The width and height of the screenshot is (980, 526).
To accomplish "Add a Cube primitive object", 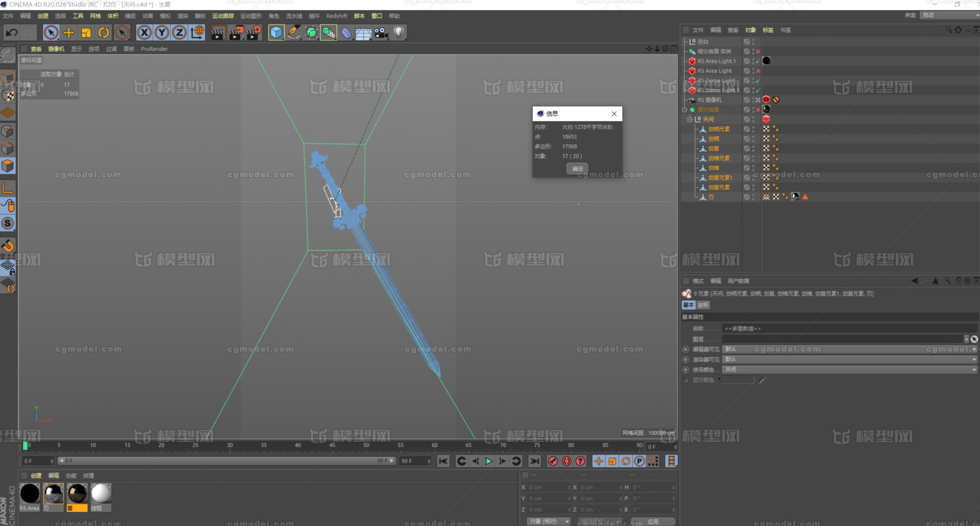I will point(276,33).
